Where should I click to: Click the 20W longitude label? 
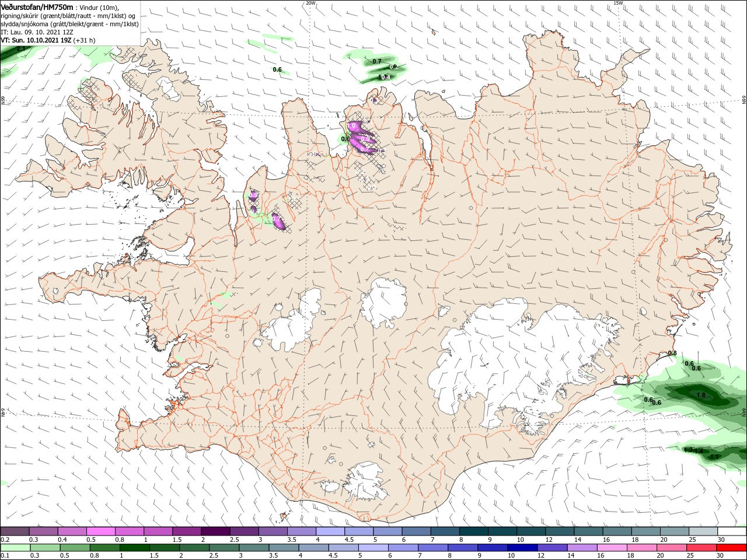click(x=310, y=3)
